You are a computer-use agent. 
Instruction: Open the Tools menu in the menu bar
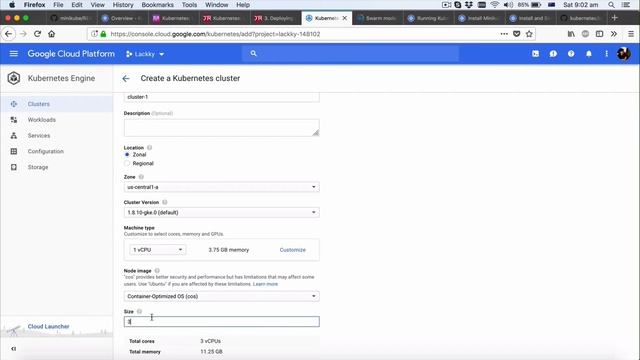point(189,5)
